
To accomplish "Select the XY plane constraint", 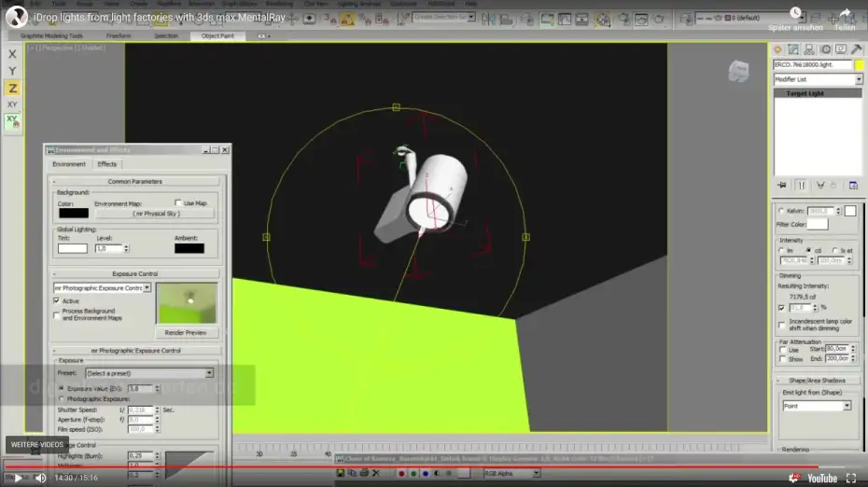I will [x=12, y=104].
